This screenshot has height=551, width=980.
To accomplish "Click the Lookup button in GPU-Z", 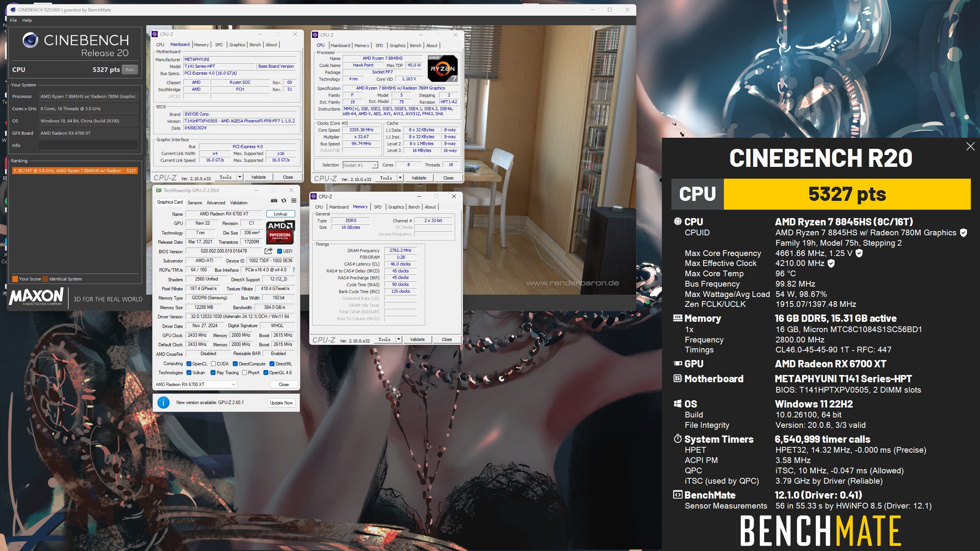I will [280, 214].
